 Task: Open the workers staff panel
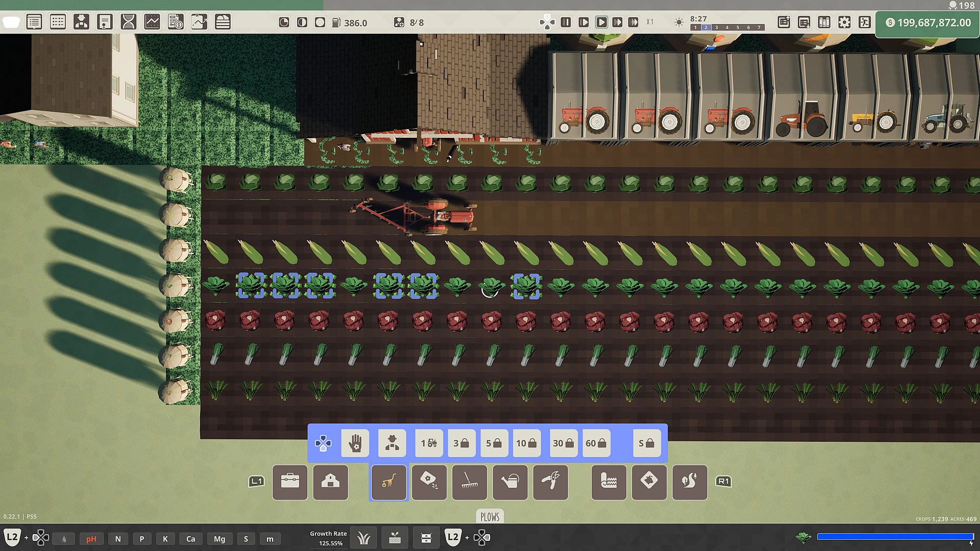pos(81,22)
